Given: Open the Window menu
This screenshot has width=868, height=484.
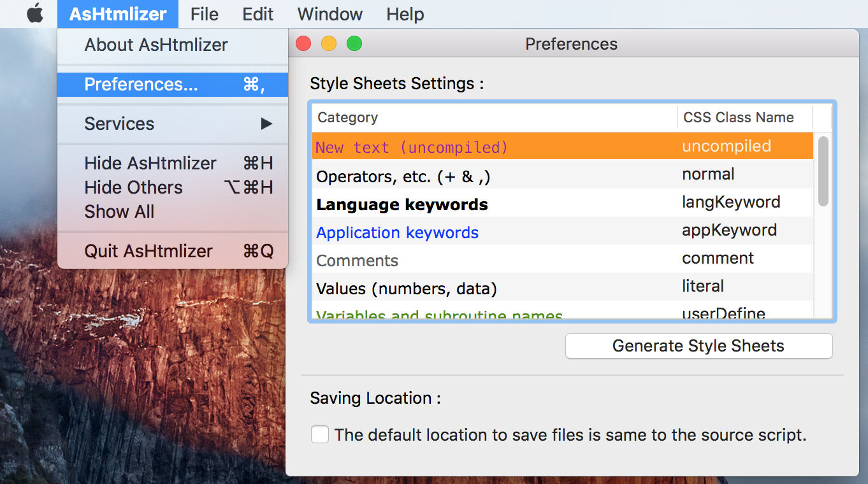Looking at the screenshot, I should pos(329,14).
